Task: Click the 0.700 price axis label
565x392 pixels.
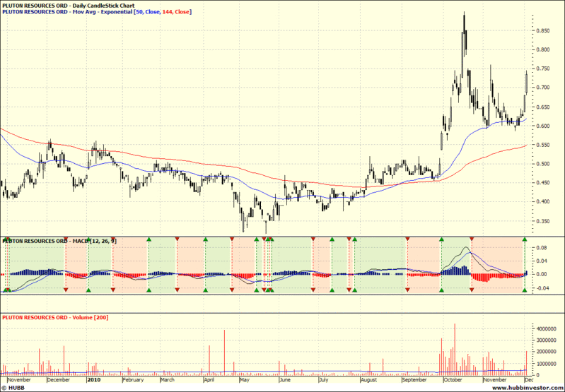Action: (x=542, y=88)
